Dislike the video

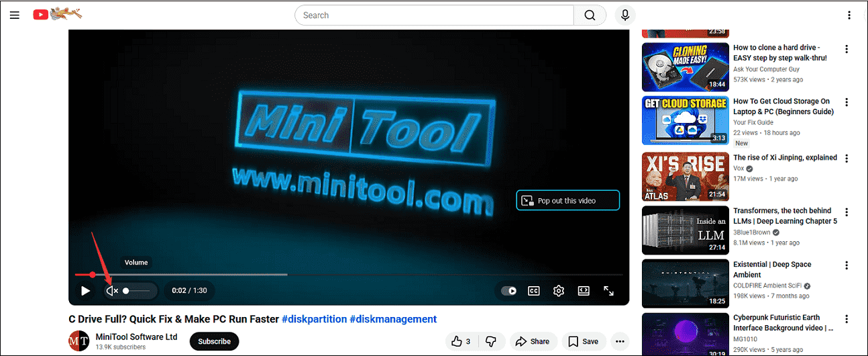coord(491,341)
